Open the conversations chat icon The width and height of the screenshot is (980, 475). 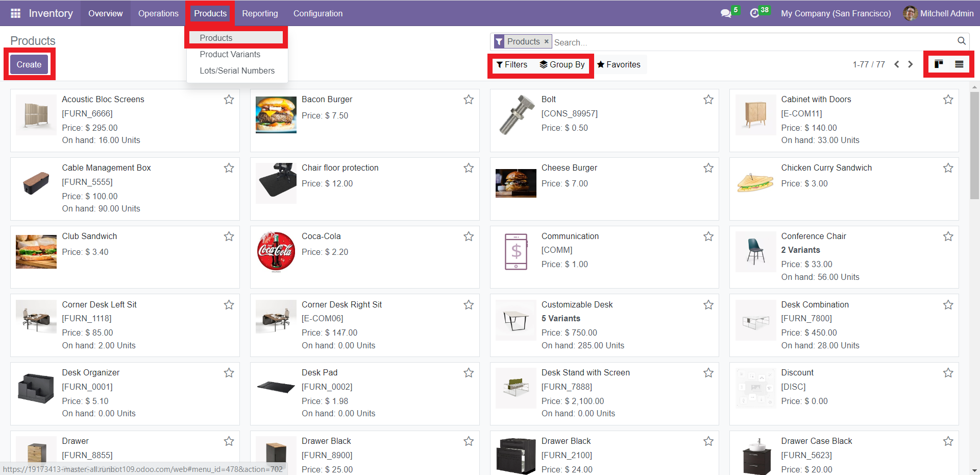coord(726,13)
